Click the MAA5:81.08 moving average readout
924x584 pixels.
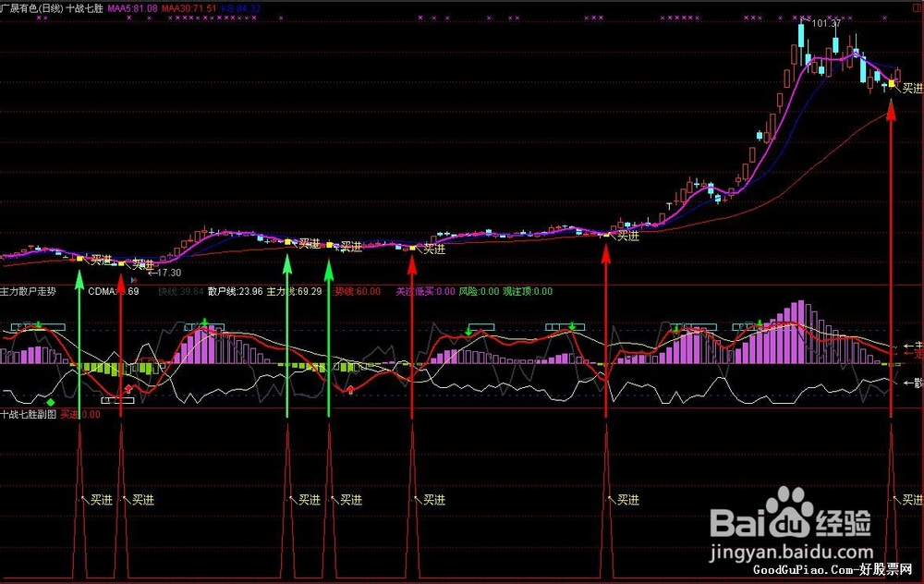132,8
